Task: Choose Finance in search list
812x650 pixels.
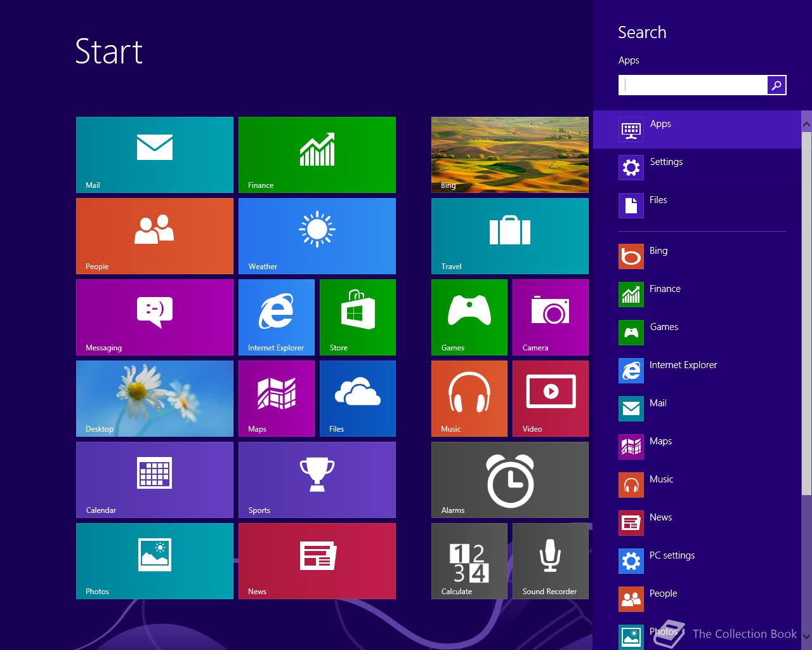Action: (697, 295)
